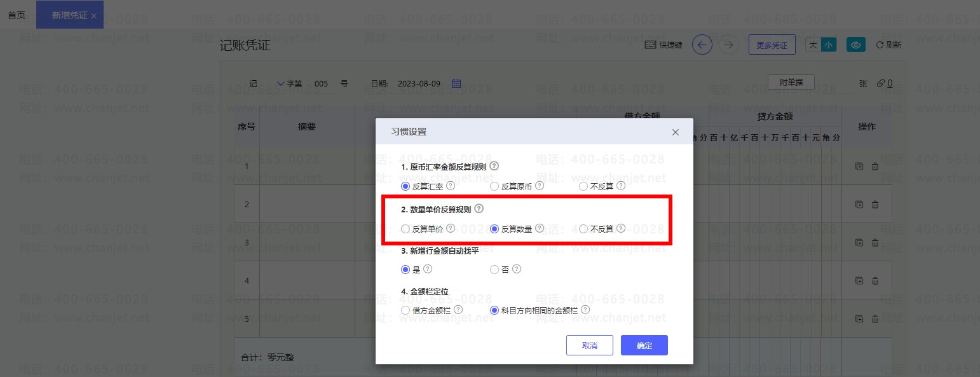Copy row 4 using copy icon

[x=859, y=280]
